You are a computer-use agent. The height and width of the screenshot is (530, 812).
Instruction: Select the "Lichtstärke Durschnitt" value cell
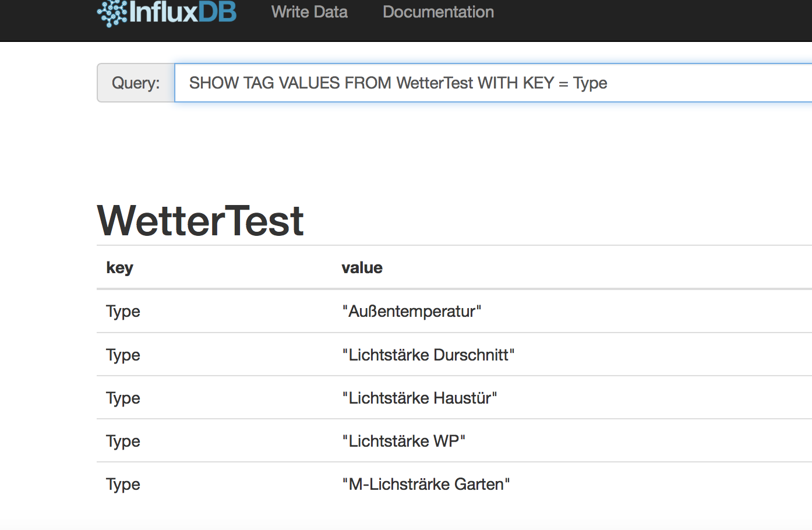coord(428,355)
